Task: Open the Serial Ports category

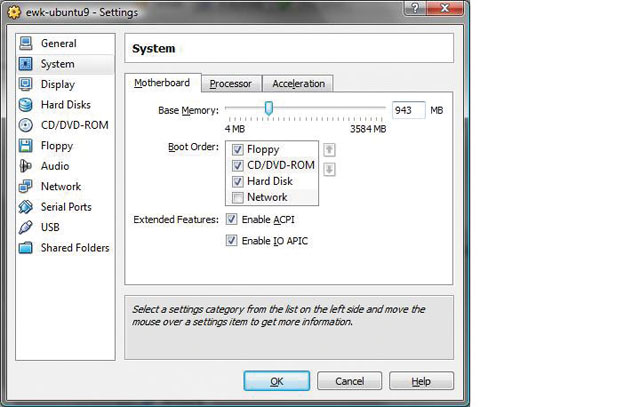Action: [x=65, y=207]
